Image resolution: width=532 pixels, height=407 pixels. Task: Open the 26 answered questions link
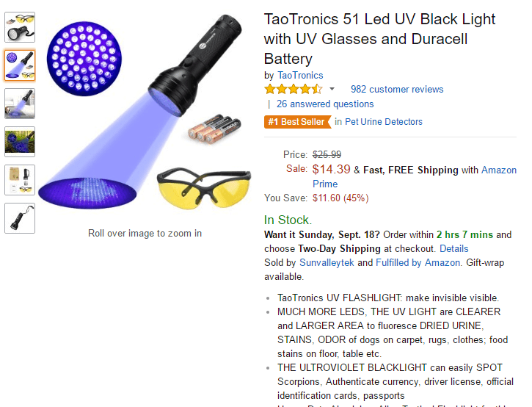(x=325, y=104)
